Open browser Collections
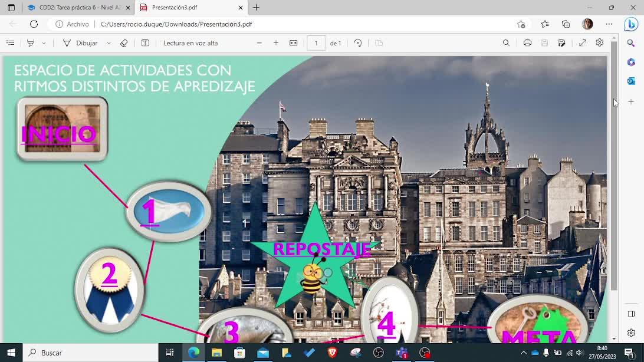The image size is (644, 362). [566, 24]
